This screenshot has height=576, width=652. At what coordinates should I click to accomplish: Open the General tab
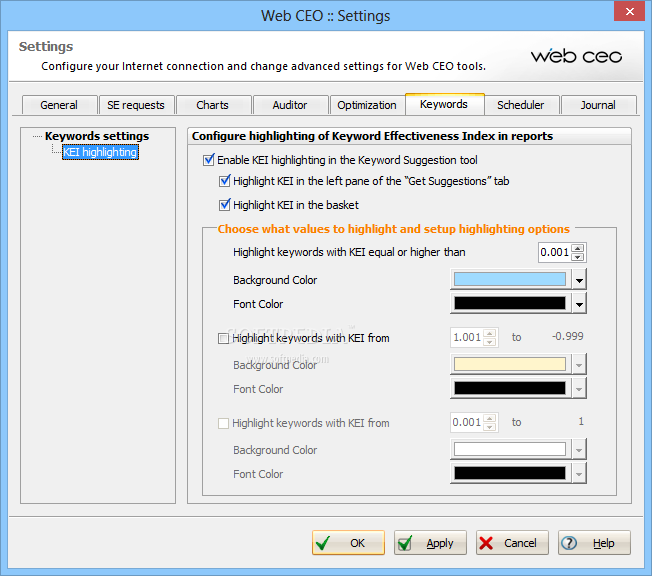(59, 105)
